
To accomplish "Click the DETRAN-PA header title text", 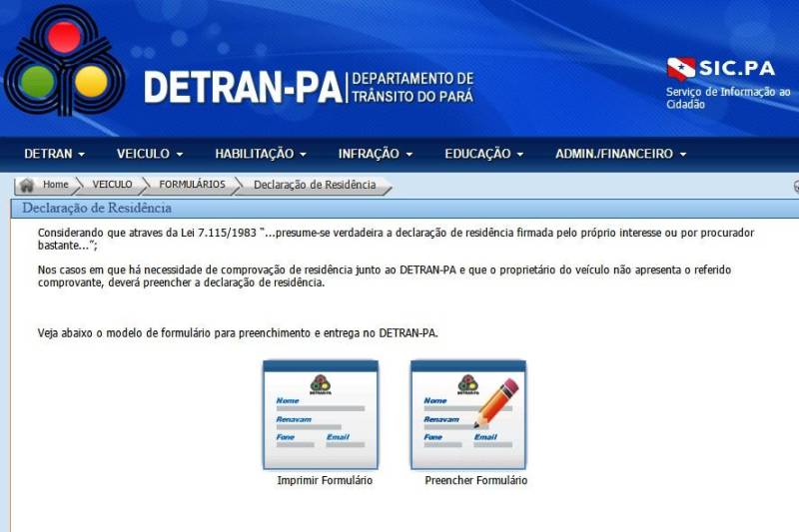I will [243, 87].
